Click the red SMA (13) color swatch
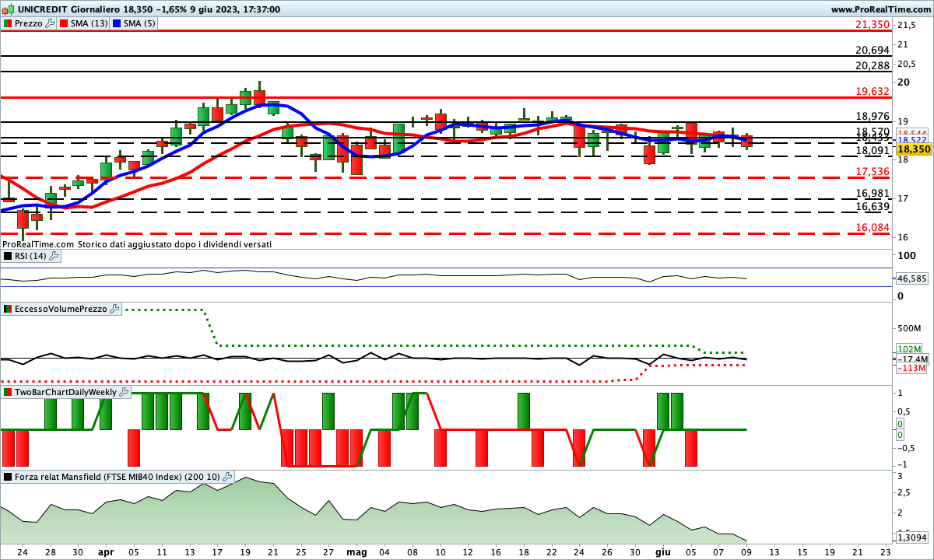This screenshot has height=560, width=934. [x=64, y=23]
